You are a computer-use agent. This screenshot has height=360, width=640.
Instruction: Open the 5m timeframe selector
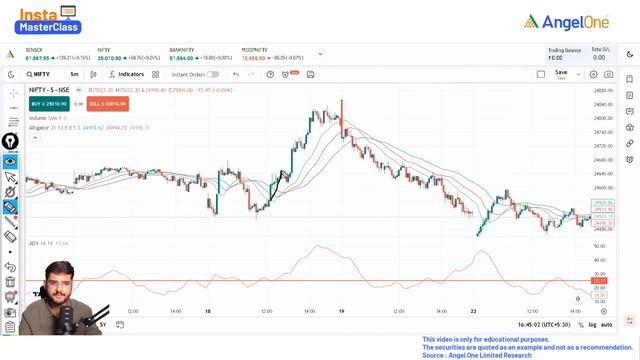tap(74, 74)
